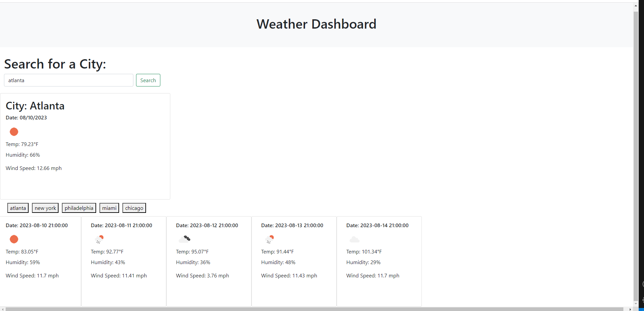Open weather for philadelphia from history
Image resolution: width=644 pixels, height=311 pixels.
pos(79,208)
